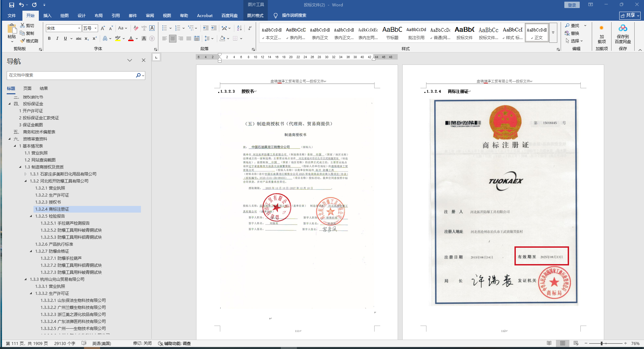The image size is (644, 349).
Task: Apply the 节标题 style from the gallery
Action: [392, 33]
